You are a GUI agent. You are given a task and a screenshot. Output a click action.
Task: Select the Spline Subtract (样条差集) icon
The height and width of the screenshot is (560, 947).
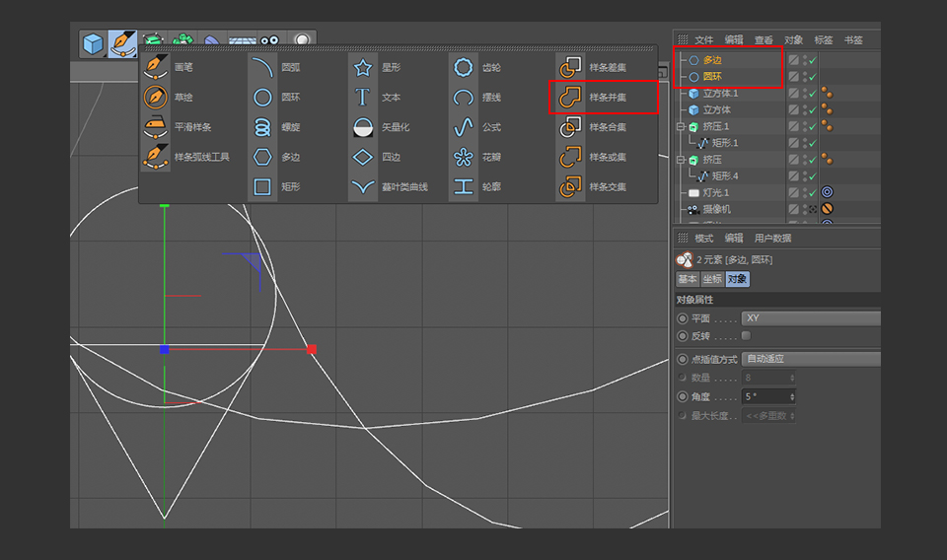(570, 68)
